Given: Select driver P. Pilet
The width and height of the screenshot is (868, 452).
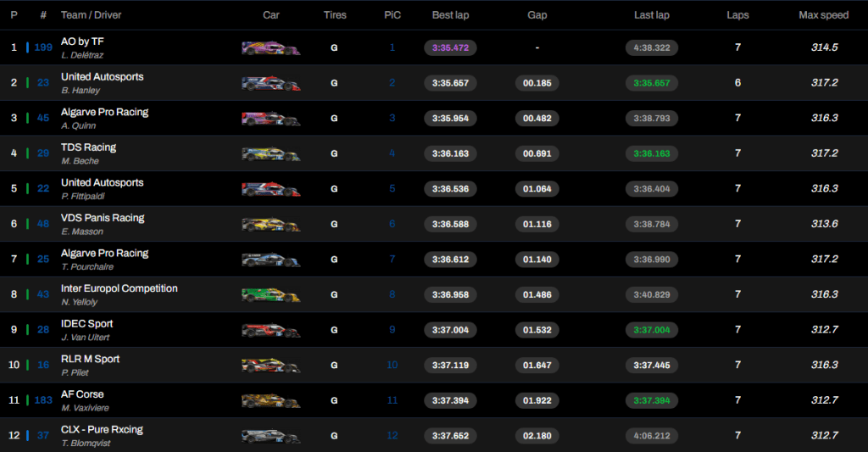Looking at the screenshot, I should (x=75, y=373).
